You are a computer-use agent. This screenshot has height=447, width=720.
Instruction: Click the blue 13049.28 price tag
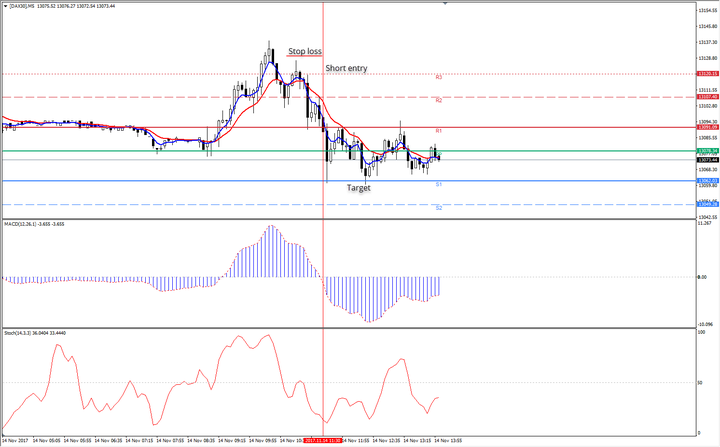click(707, 204)
